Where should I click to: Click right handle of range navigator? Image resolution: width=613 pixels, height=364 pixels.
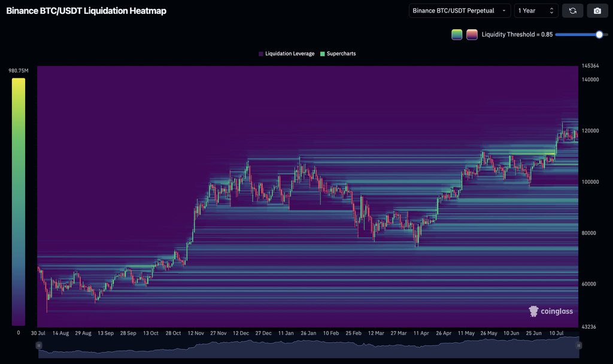(x=579, y=345)
